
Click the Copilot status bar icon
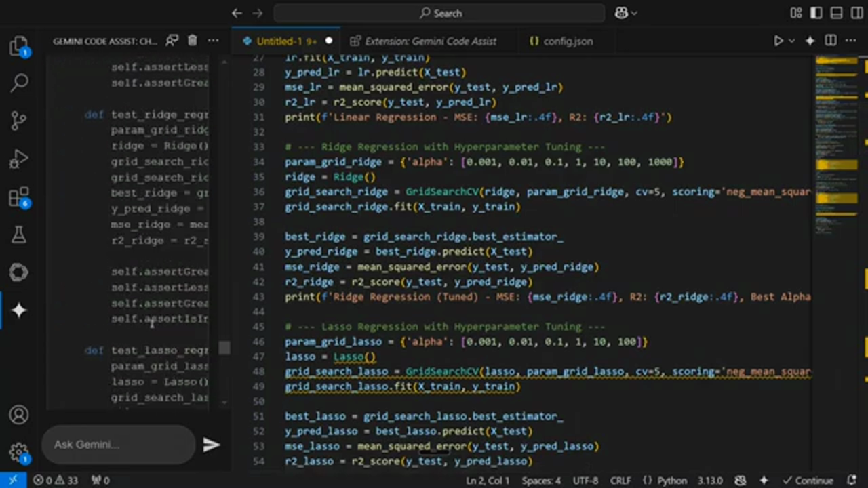click(741, 481)
